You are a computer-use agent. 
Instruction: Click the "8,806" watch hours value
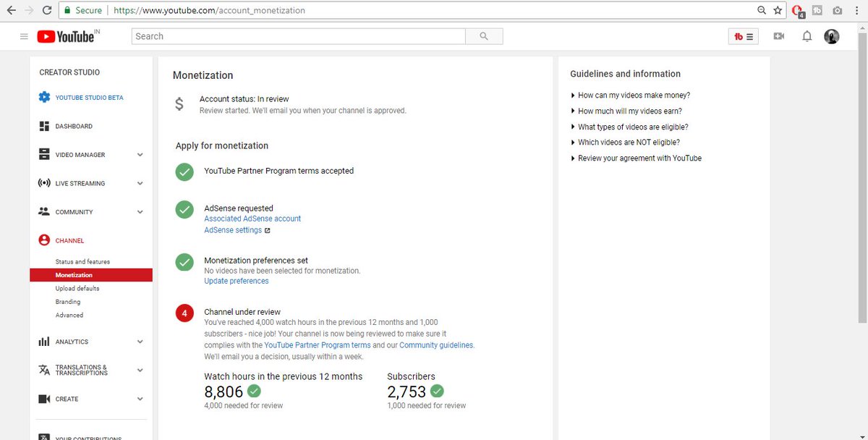[x=223, y=392]
